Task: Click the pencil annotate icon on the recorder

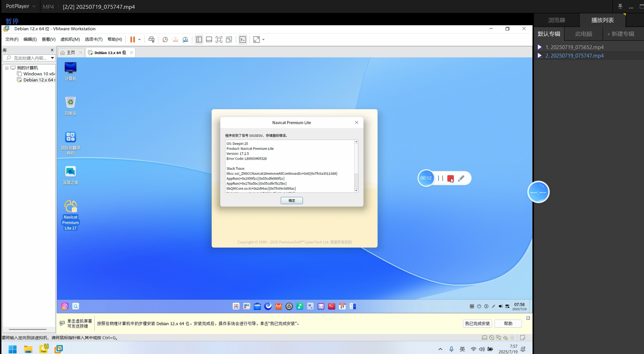Action: 461,178
